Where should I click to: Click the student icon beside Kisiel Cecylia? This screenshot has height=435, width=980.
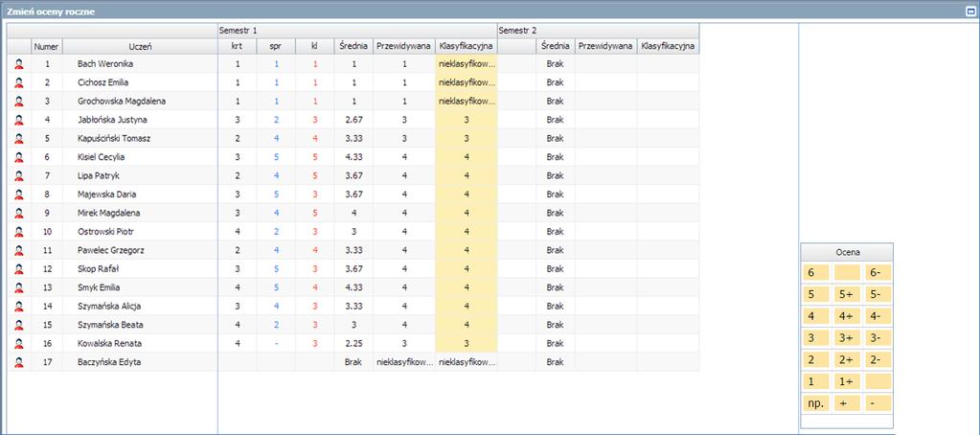click(19, 157)
